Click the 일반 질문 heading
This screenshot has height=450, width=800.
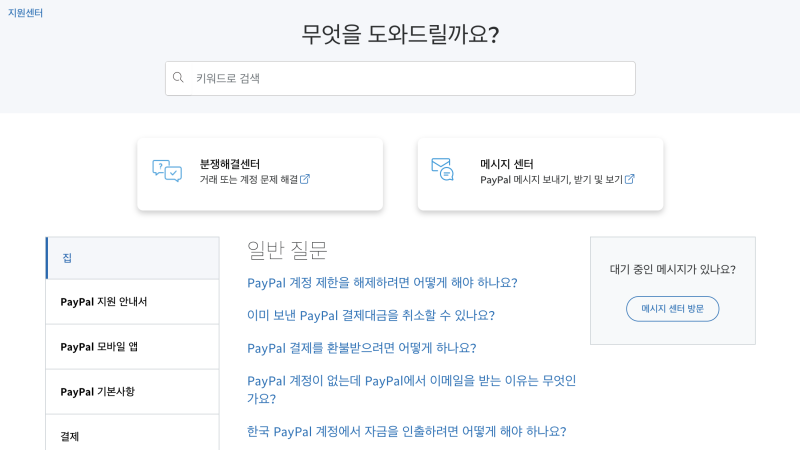[x=287, y=250]
